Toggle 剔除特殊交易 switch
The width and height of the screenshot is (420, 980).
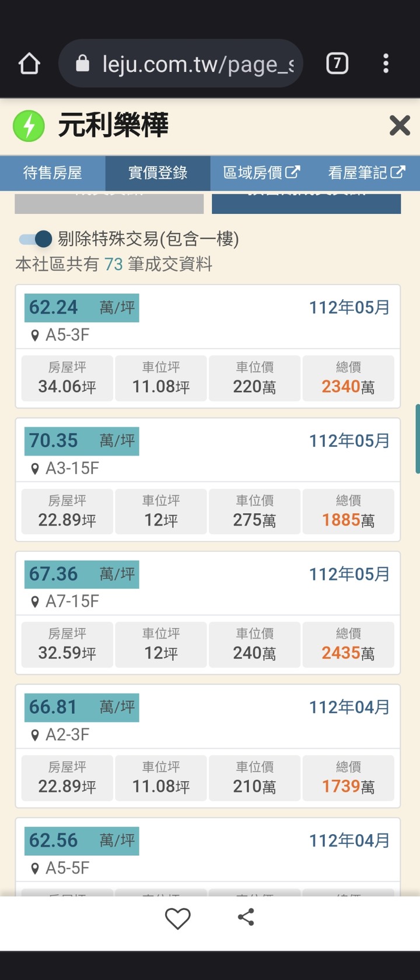point(36,239)
